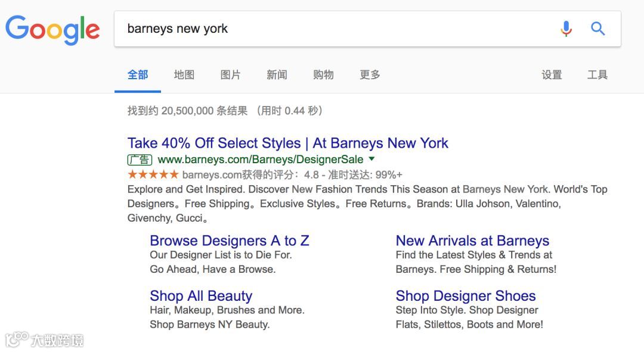Open the 购物 tab

click(x=323, y=74)
